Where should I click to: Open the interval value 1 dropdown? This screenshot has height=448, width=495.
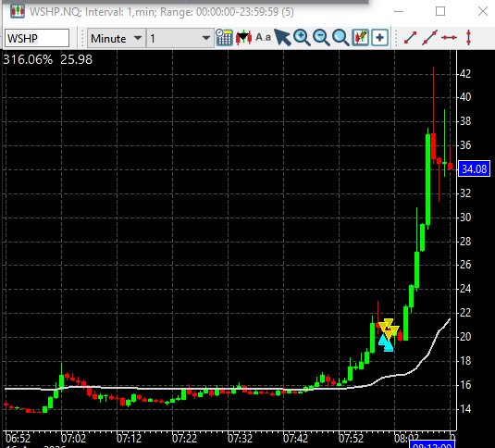pos(179,38)
